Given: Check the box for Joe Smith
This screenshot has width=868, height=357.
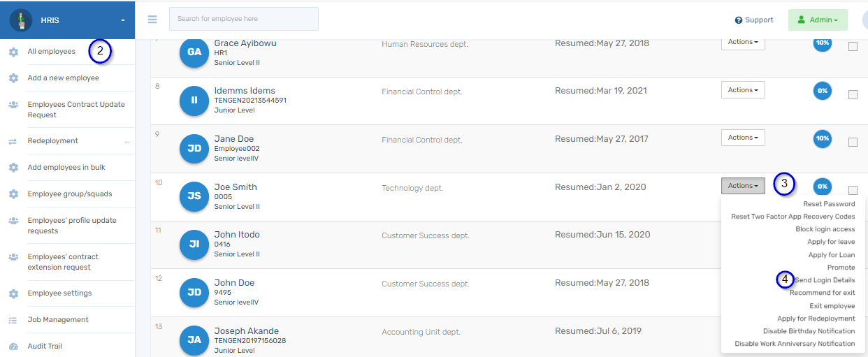Looking at the screenshot, I should tap(853, 190).
